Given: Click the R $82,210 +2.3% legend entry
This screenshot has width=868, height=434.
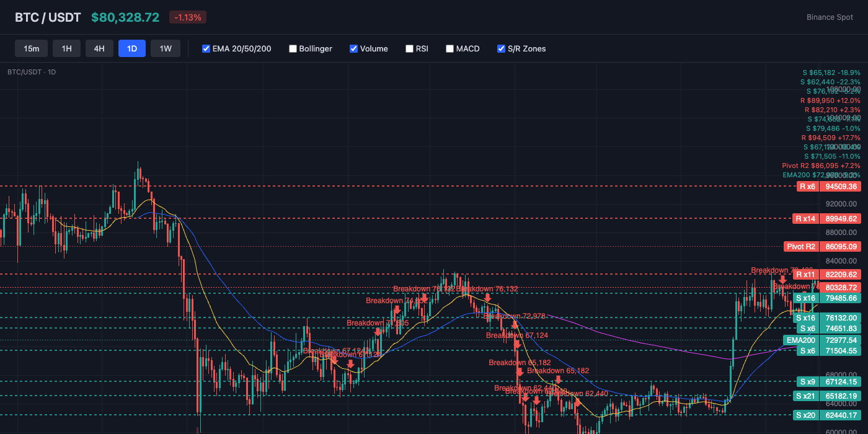Looking at the screenshot, I should [833, 110].
